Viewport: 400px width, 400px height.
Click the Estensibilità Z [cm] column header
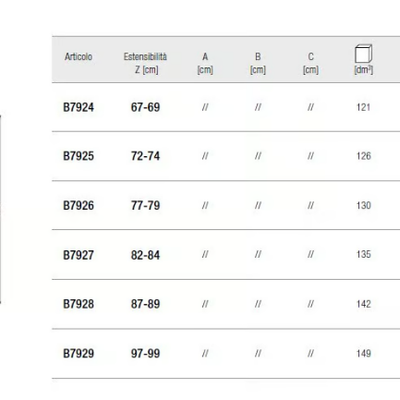tap(145, 63)
